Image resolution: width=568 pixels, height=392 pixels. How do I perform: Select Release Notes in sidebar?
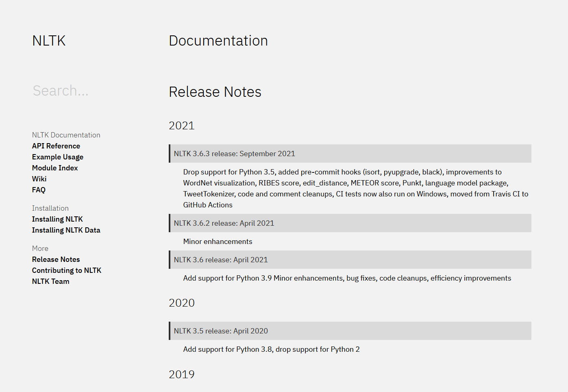click(56, 259)
